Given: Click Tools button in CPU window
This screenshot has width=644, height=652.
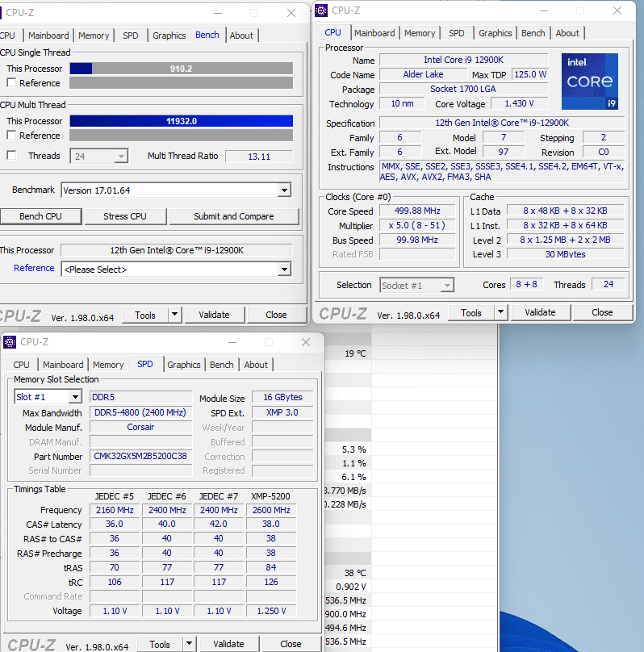Looking at the screenshot, I should click(471, 312).
